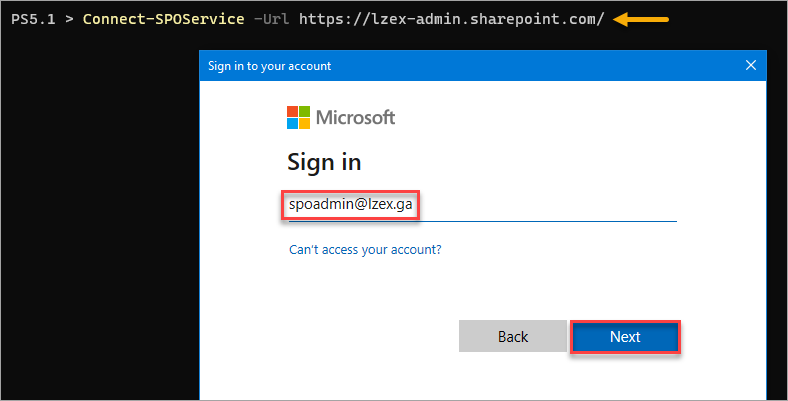
Task: Click the empty part of the email field
Action: [548, 205]
